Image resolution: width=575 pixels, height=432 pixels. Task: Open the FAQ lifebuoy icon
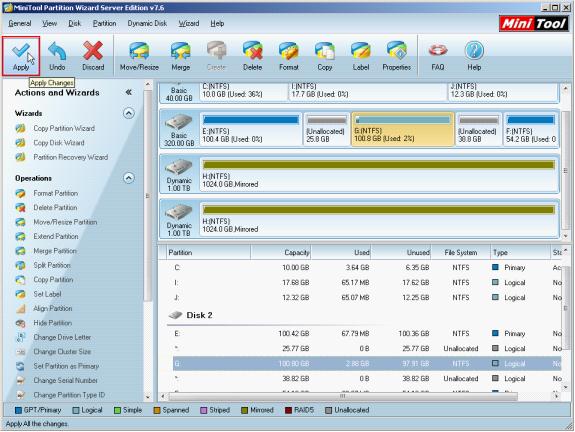438,51
